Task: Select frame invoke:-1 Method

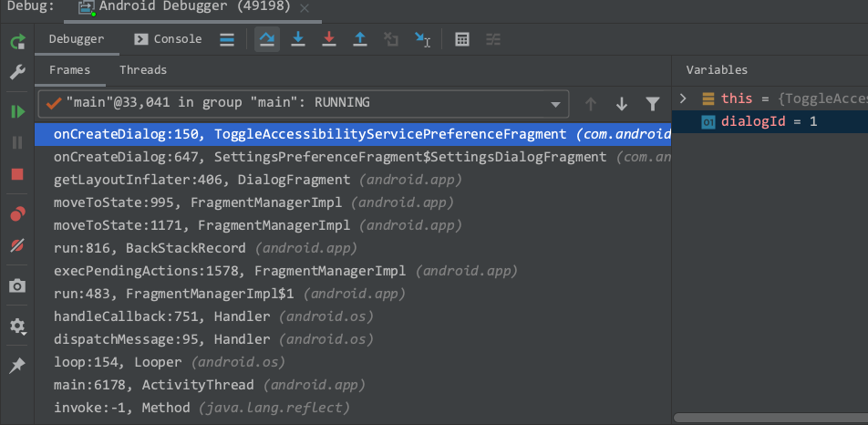Action: 353,408
